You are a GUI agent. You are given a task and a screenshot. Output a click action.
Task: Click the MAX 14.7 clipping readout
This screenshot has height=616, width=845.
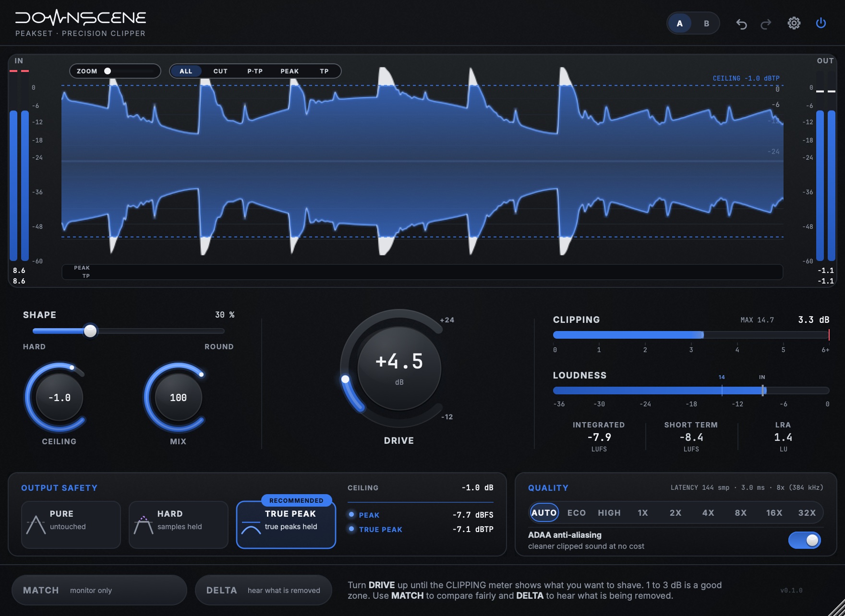[x=757, y=320]
